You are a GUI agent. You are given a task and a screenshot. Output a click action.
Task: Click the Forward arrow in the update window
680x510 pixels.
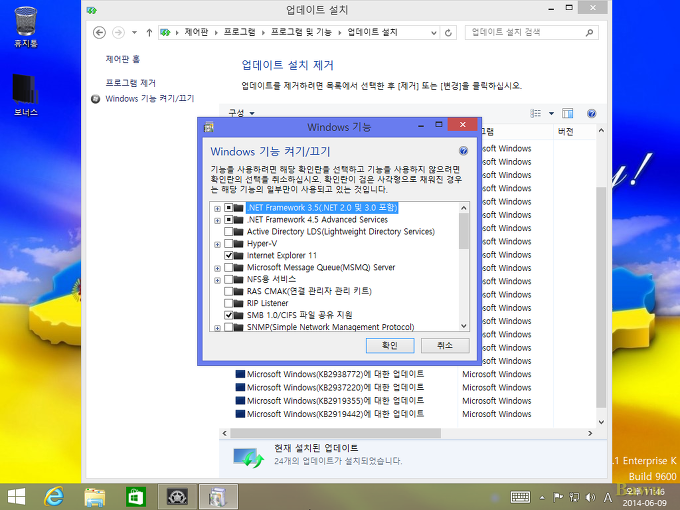tap(118, 33)
